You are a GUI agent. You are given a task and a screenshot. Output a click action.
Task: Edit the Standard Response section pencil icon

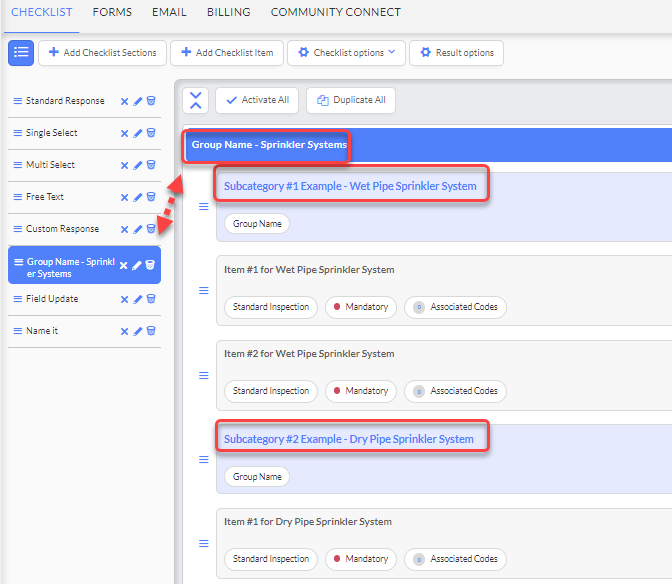[x=138, y=101]
